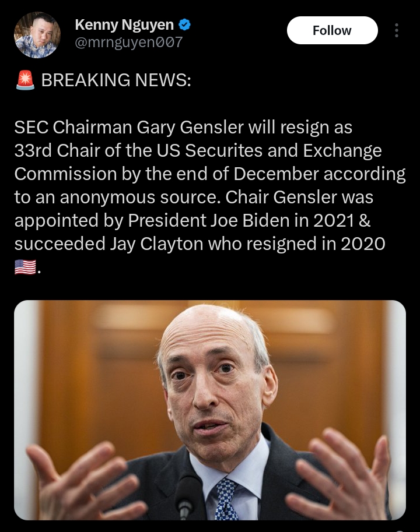Viewport: 420px width, 532px height.
Task: Open the Kenny Nguyen display name link
Action: coord(124,25)
